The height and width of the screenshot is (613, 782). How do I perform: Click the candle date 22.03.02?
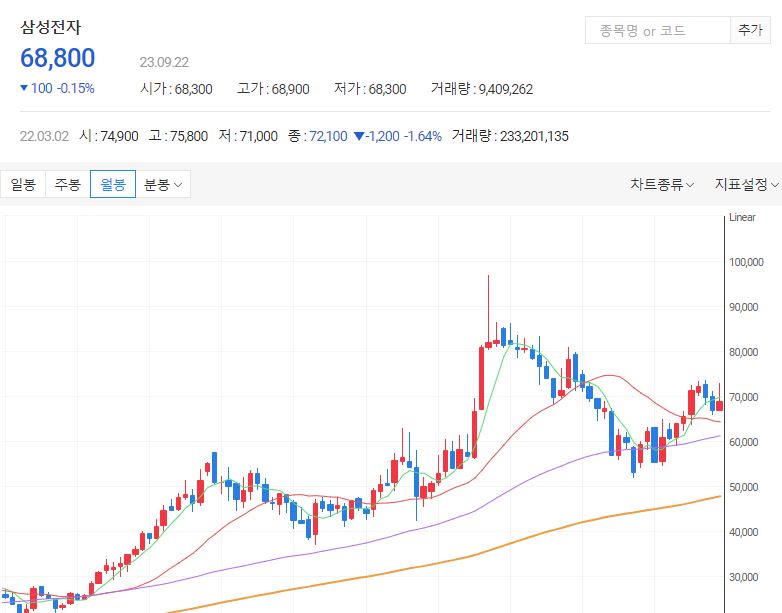point(44,136)
